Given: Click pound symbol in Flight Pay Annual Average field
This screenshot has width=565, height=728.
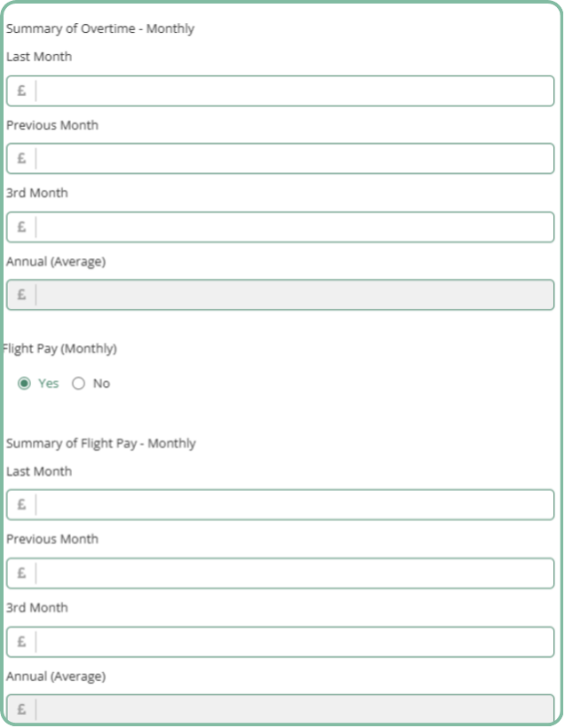Looking at the screenshot, I should [x=21, y=709].
